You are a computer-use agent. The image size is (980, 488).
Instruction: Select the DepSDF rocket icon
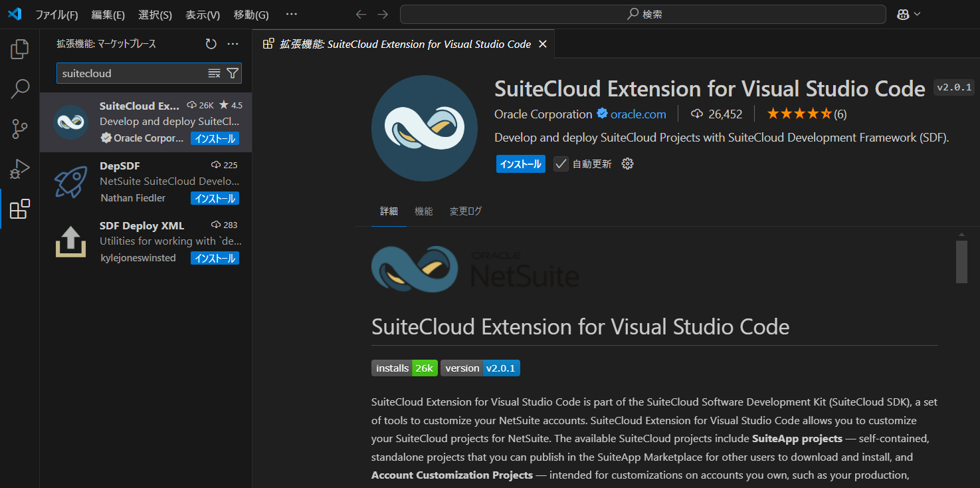tap(70, 182)
